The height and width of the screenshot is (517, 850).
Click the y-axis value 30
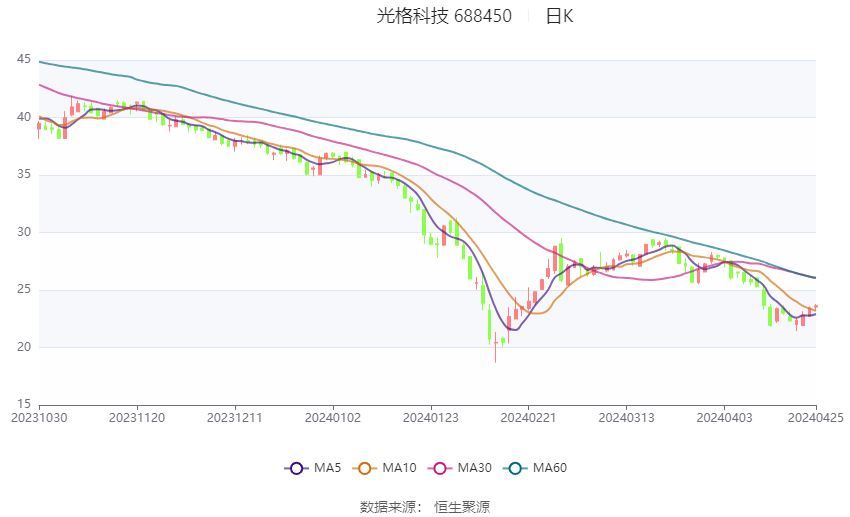tap(24, 232)
